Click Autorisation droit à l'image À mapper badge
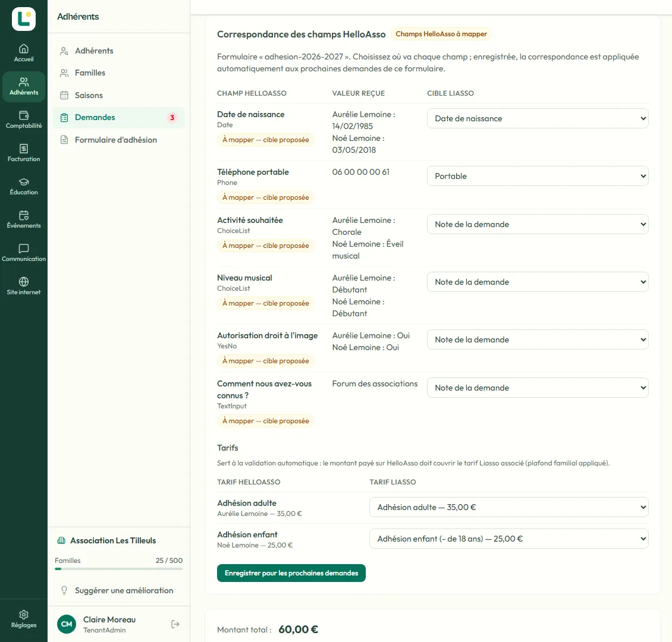672x642 pixels. point(265,361)
